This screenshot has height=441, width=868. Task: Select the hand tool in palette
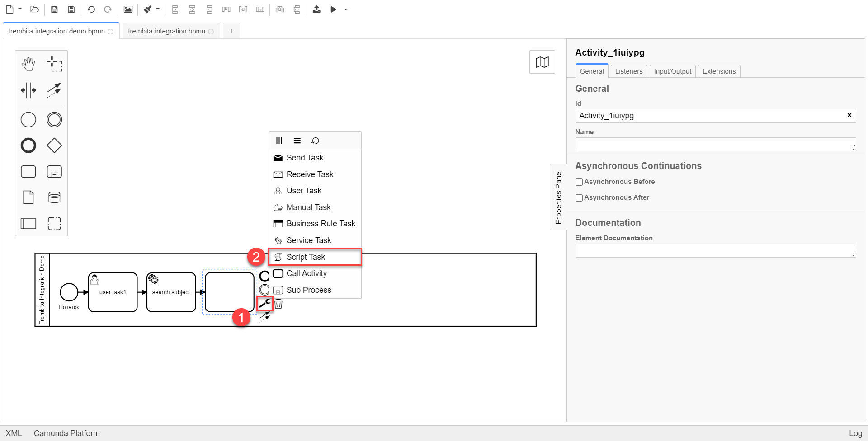point(28,64)
